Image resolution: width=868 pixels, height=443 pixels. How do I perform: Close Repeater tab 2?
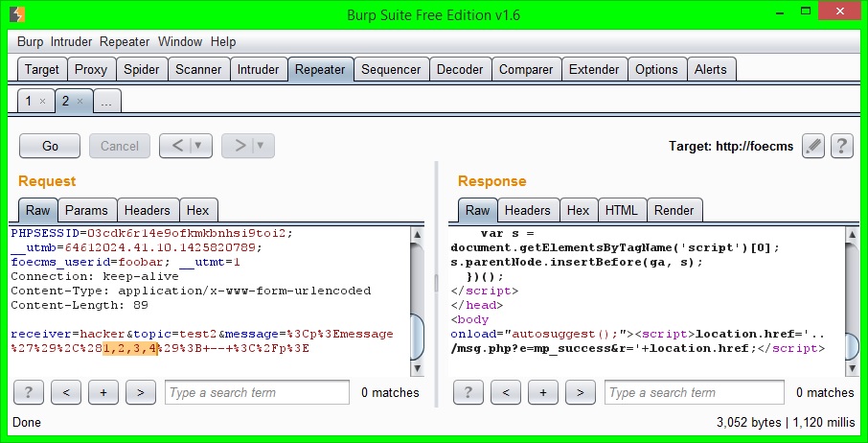(x=80, y=102)
